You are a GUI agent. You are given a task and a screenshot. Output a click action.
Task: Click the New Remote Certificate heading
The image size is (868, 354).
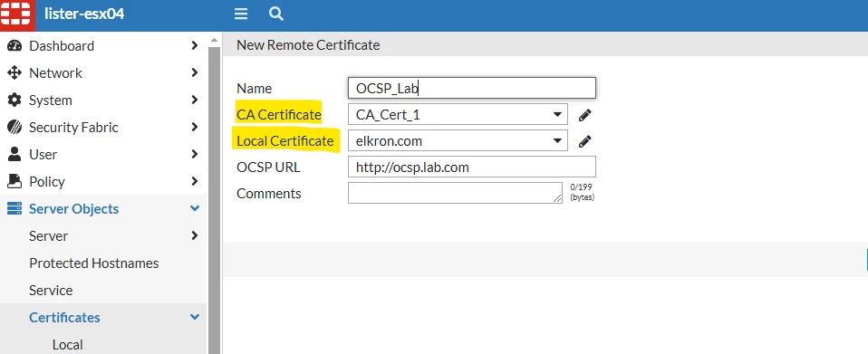pos(308,44)
